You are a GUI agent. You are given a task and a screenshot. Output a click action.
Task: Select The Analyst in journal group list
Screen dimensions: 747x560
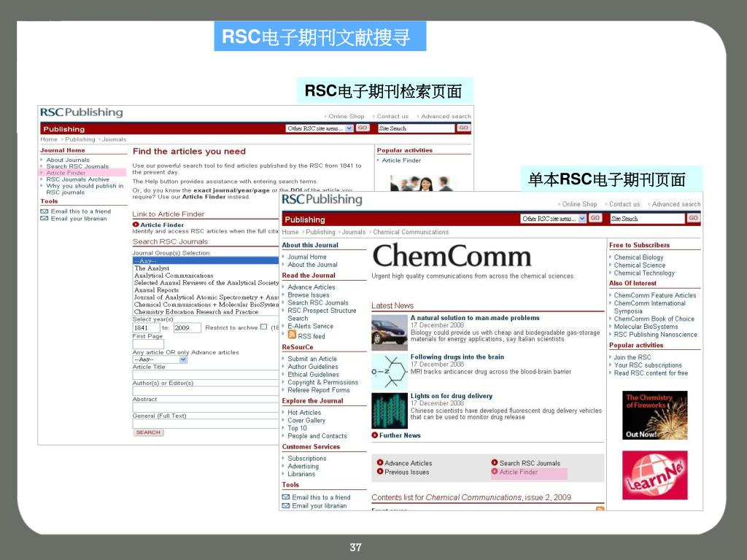click(x=152, y=268)
